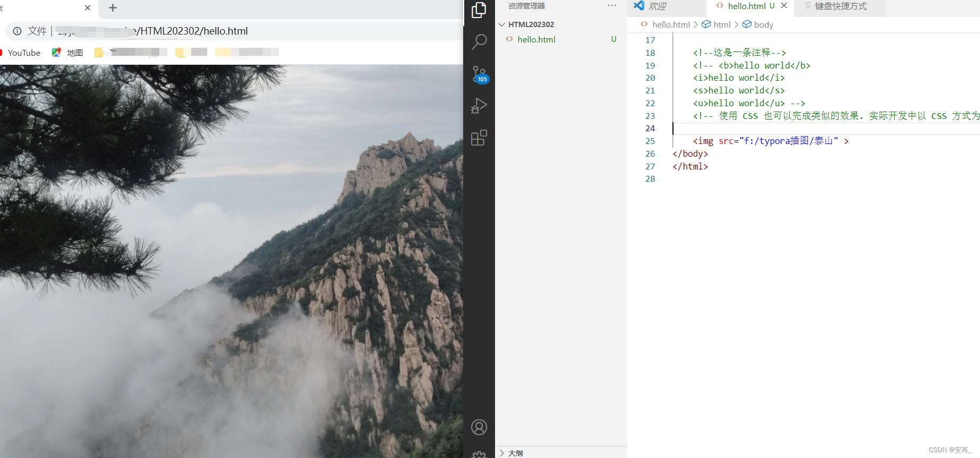This screenshot has height=458, width=980.
Task: Click the mountain image in browser page
Action: tap(232, 261)
